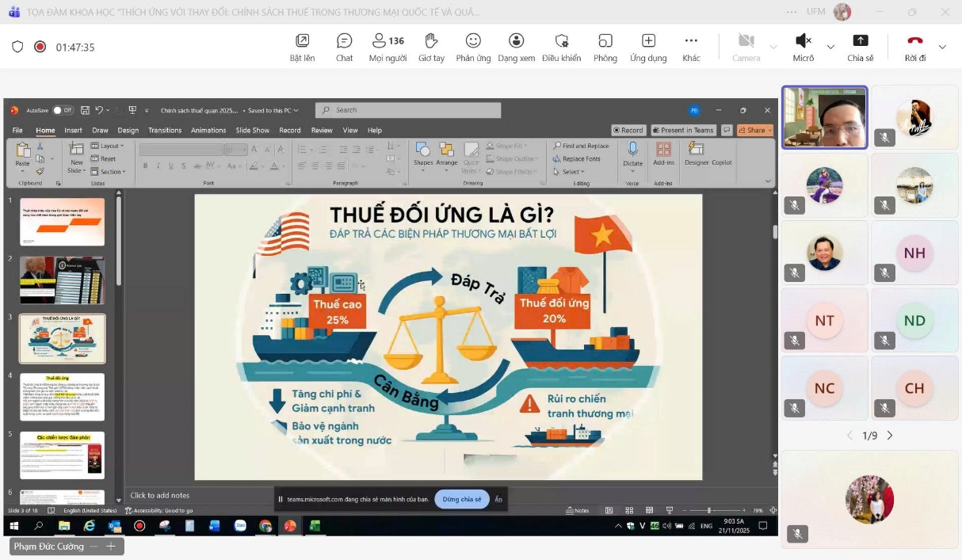Open the Slide Show ribbon tab

252,130
